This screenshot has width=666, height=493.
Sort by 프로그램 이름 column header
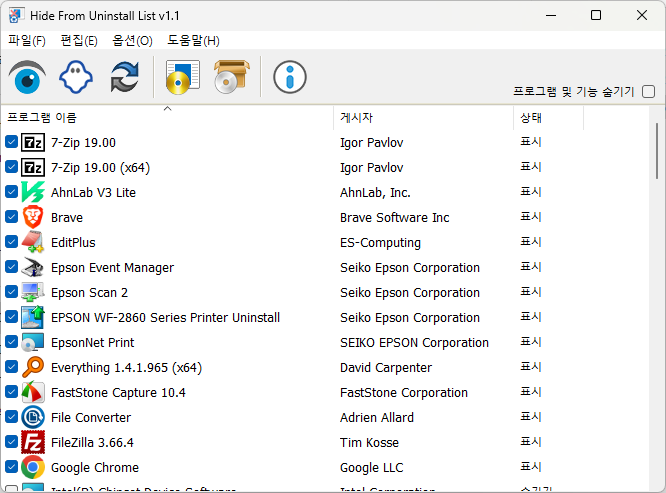167,117
